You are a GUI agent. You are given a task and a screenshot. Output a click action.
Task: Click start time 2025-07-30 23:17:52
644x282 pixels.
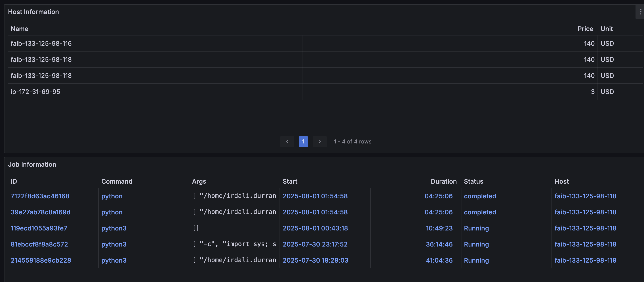(x=315, y=244)
